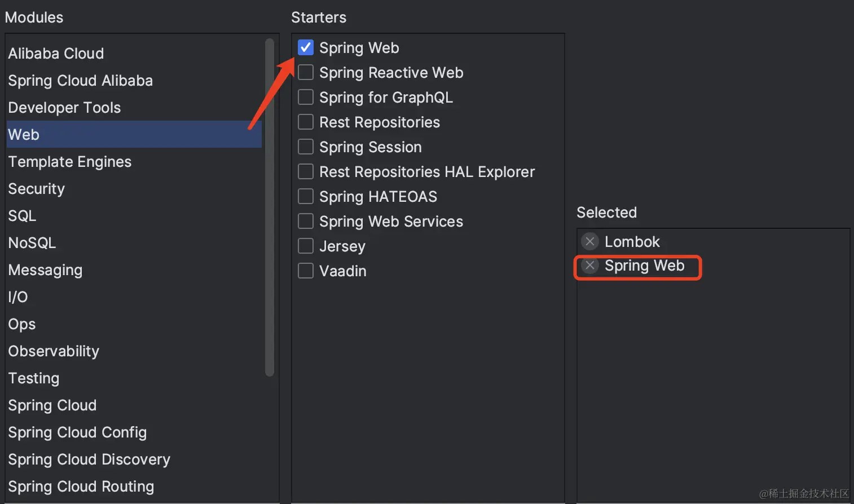854x504 pixels.
Task: Enable the Spring Reactive Web starter
Action: (306, 73)
